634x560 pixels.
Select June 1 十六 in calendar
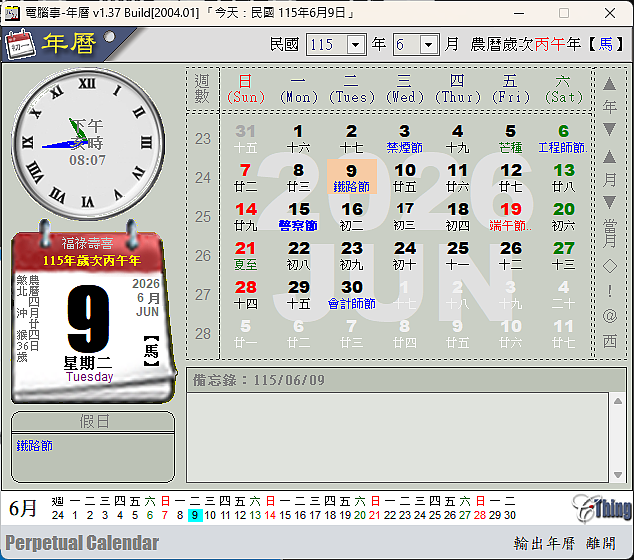coord(298,138)
